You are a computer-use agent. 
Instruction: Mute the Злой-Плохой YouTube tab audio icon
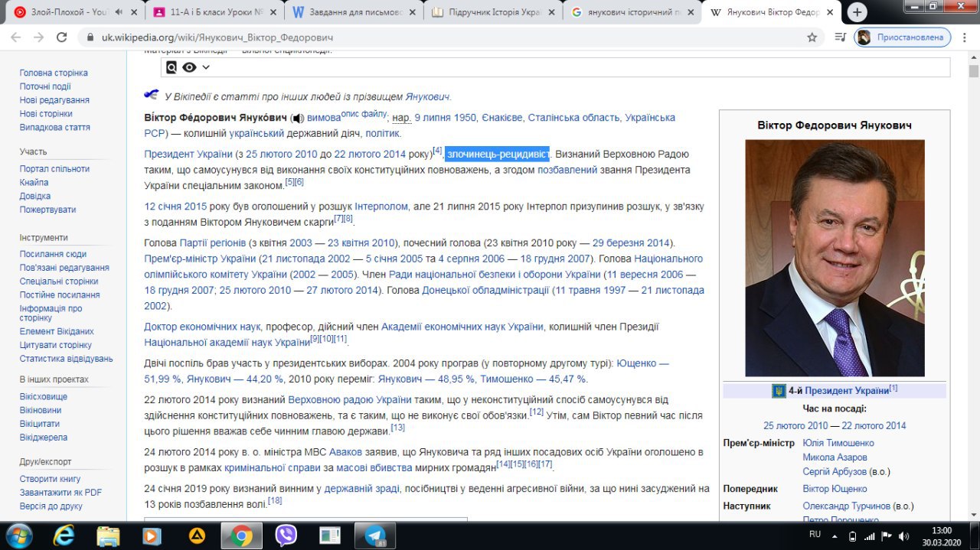[119, 12]
